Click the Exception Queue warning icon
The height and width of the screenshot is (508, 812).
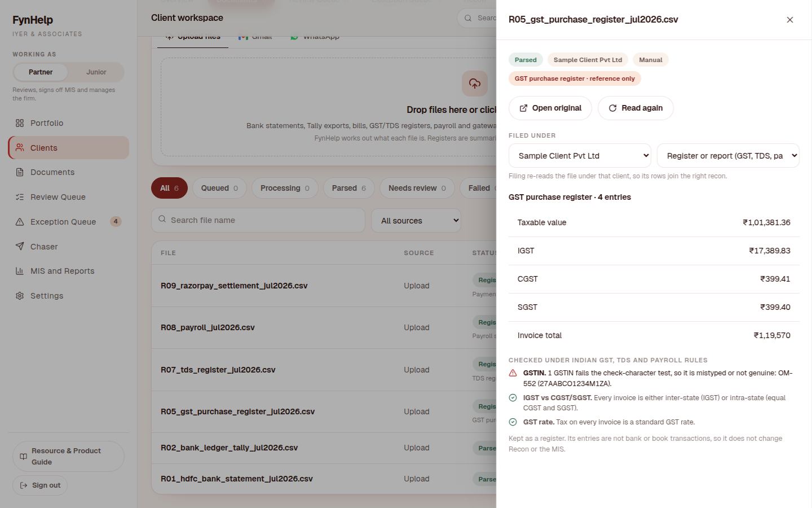pyautogui.click(x=20, y=222)
